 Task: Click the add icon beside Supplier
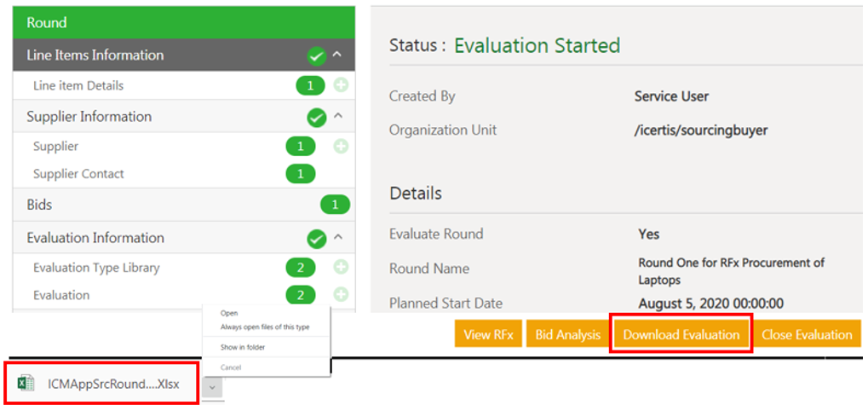click(x=341, y=147)
